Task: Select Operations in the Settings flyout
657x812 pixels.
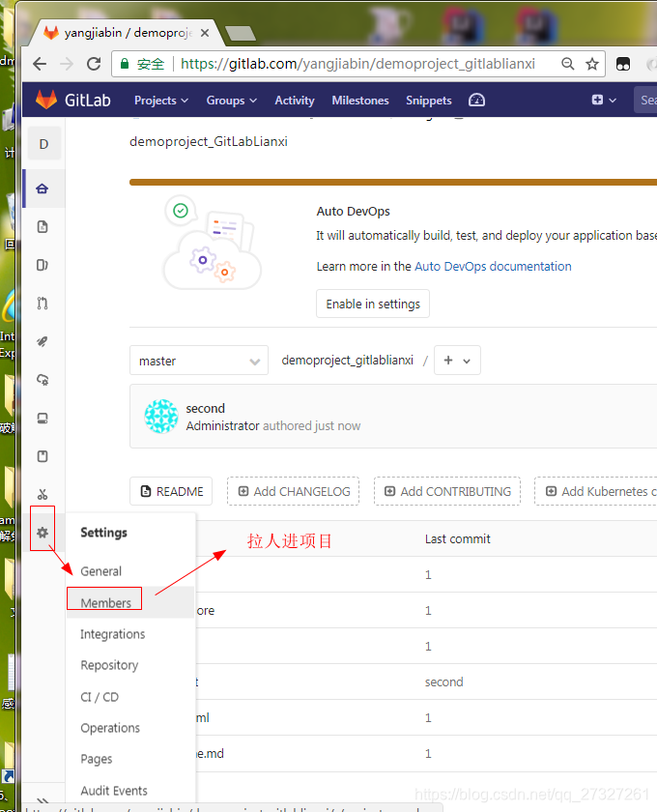Action: click(110, 728)
